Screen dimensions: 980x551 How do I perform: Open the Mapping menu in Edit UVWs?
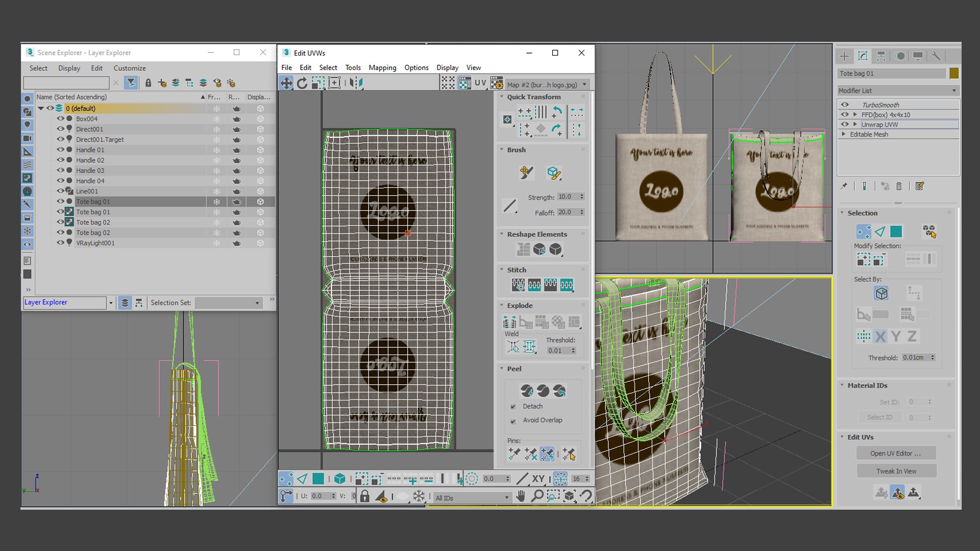point(382,67)
